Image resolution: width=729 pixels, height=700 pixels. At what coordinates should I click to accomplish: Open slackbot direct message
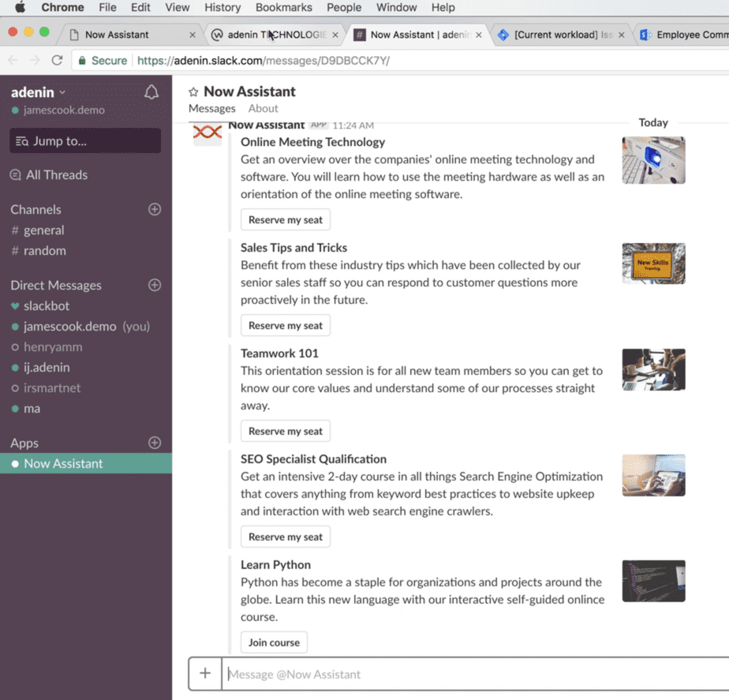click(47, 306)
